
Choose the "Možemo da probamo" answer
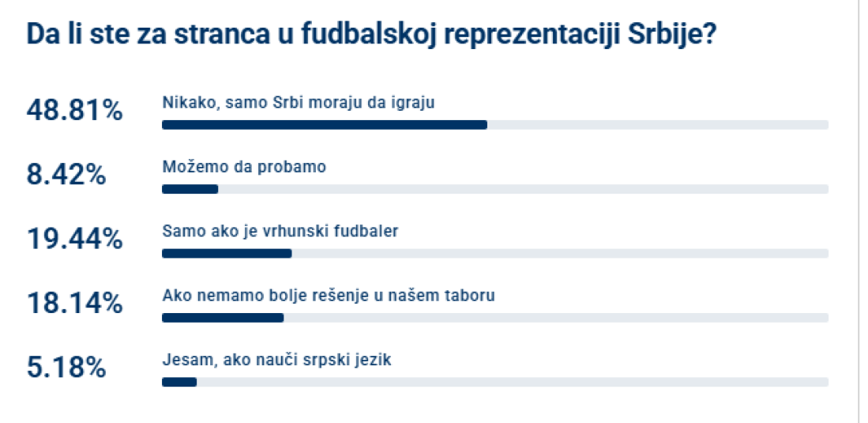[x=244, y=167]
